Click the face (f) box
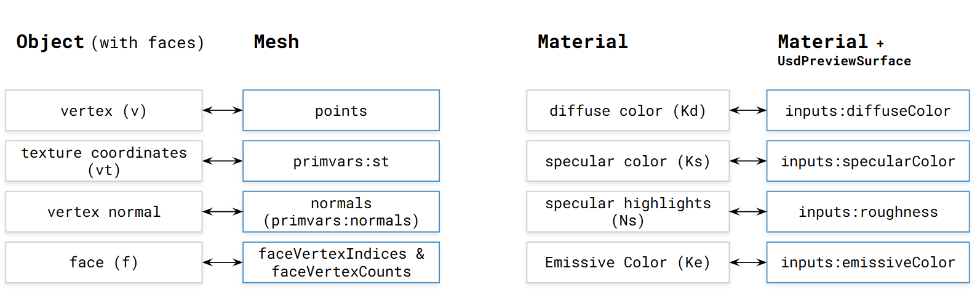Screen dimensions: 980x300 pos(104,262)
